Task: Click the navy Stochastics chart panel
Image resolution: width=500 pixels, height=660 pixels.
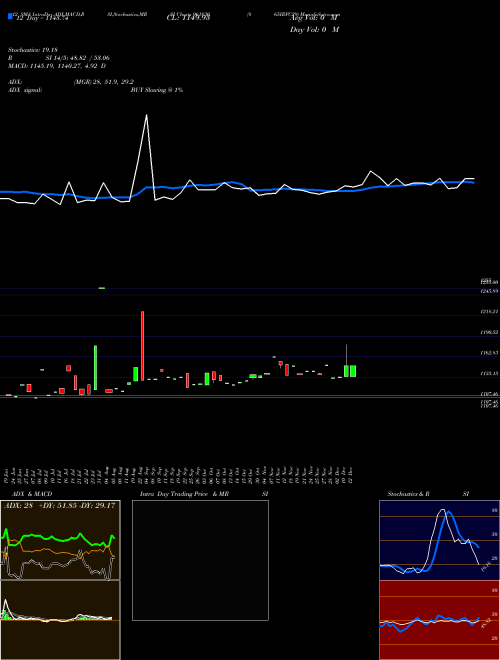Action: click(x=439, y=540)
